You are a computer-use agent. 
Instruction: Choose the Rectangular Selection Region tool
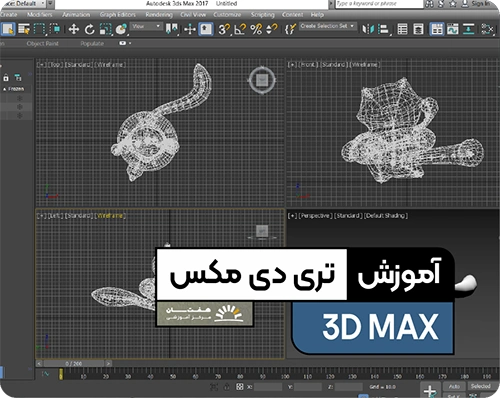pyautogui.click(x=40, y=29)
